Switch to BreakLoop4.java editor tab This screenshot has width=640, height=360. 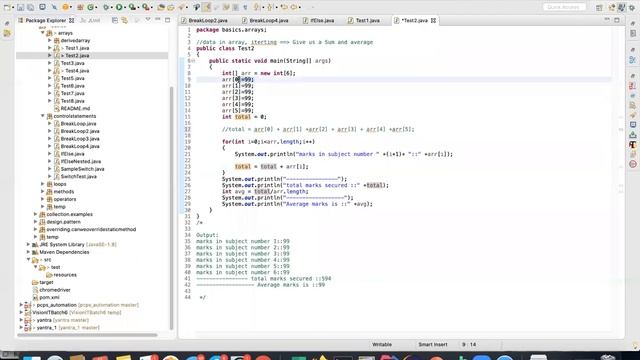(x=265, y=20)
